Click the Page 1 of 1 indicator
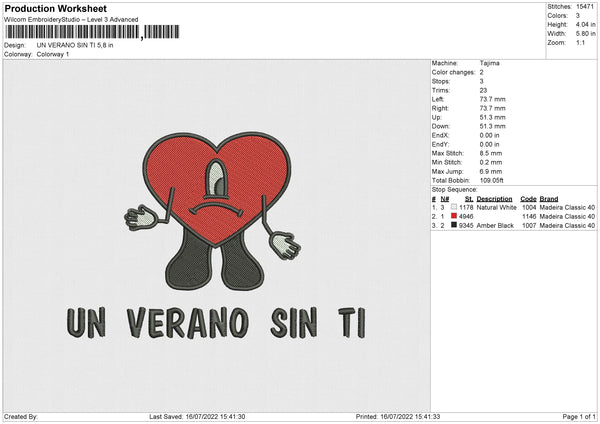This screenshot has width=600, height=424. tap(579, 416)
